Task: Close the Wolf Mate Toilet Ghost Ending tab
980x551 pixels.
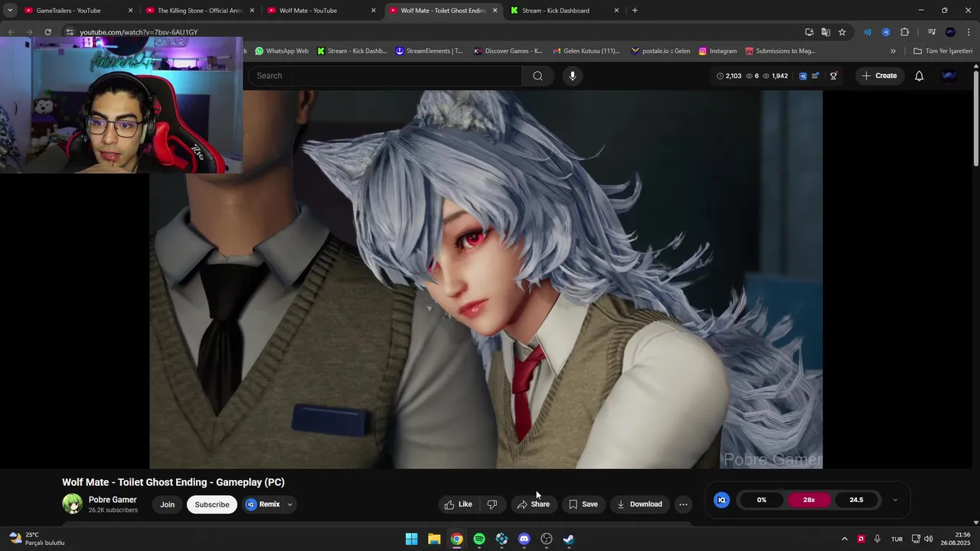Action: click(x=495, y=11)
